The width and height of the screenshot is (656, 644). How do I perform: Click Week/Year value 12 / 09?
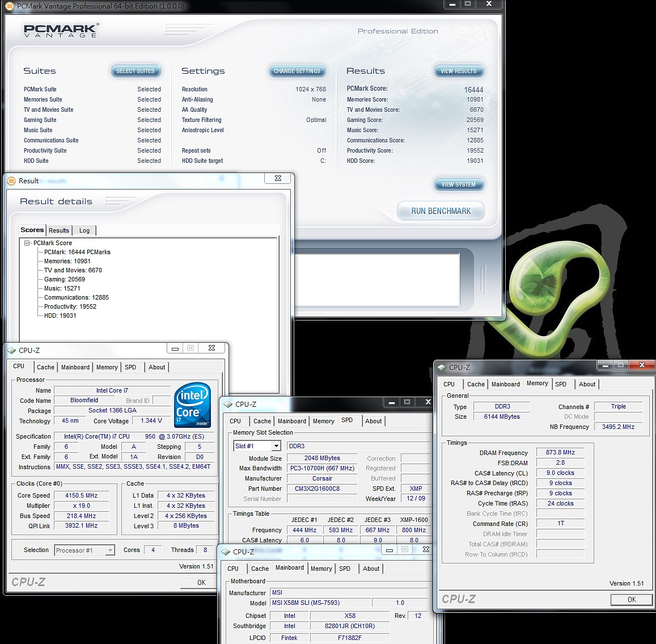(416, 498)
